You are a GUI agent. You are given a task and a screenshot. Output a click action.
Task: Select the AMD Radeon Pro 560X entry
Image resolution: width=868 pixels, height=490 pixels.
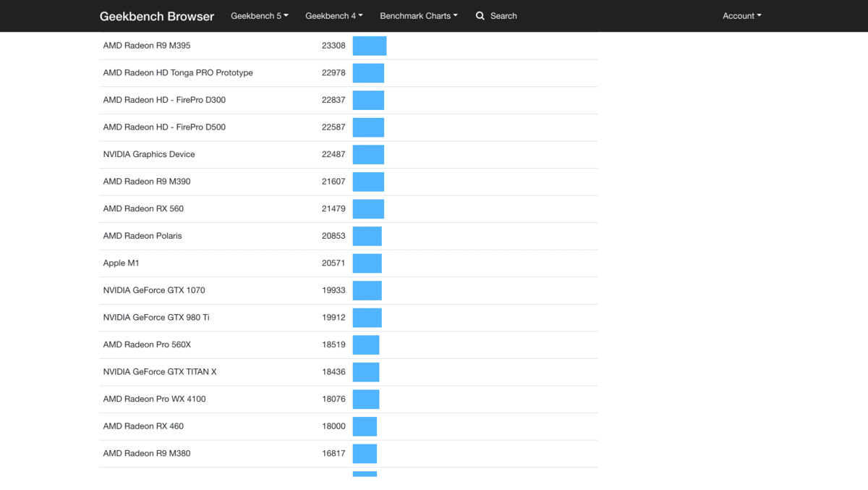(147, 345)
